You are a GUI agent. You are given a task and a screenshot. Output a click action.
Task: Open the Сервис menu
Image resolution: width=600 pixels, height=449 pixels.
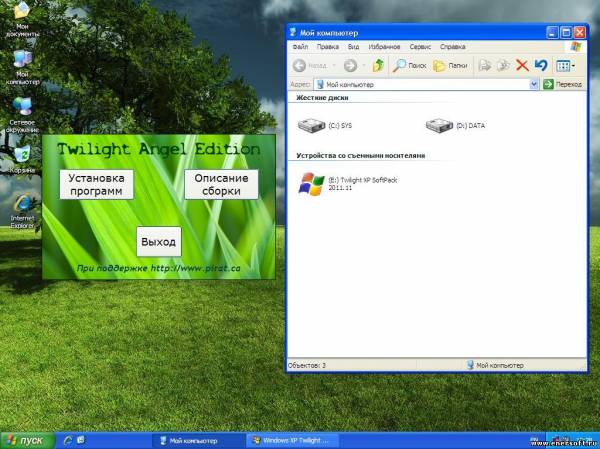[x=420, y=47]
